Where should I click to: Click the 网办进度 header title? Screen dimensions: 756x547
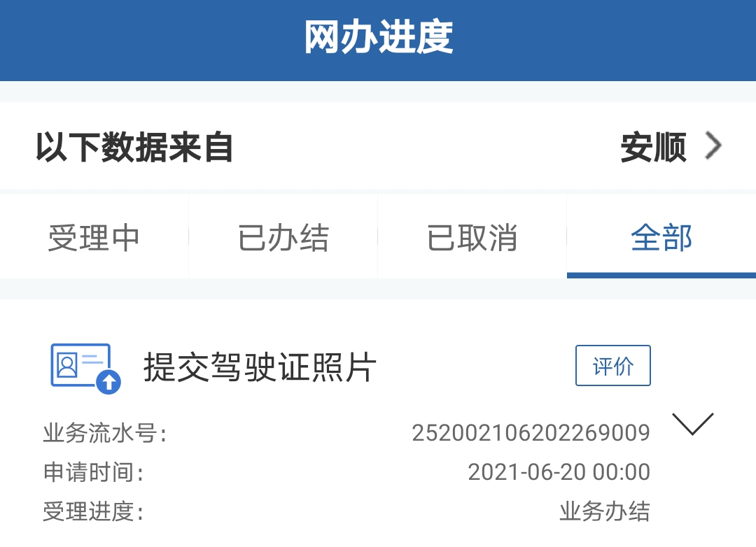coord(379,36)
